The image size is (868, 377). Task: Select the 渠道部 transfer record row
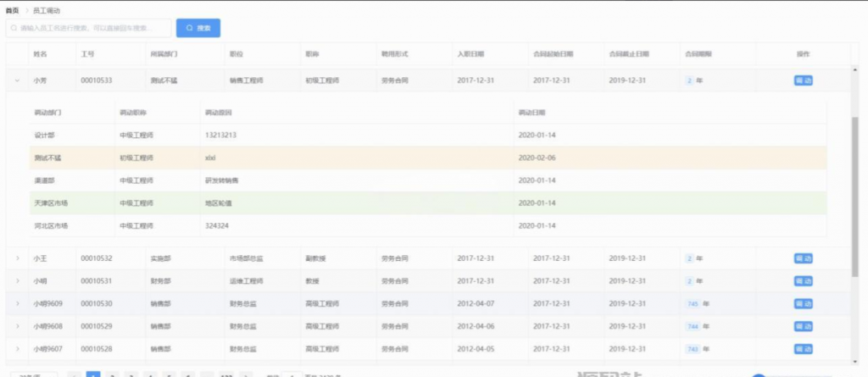coord(428,180)
